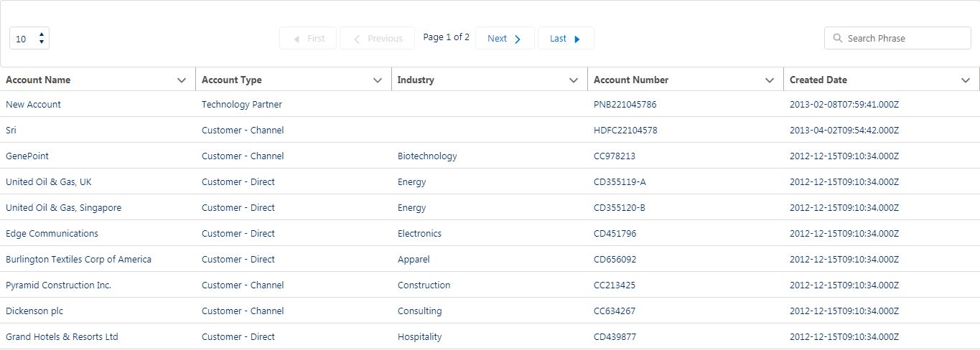Image resolution: width=980 pixels, height=350 pixels.
Task: Select the Apparel industry cell
Action: [x=414, y=260]
